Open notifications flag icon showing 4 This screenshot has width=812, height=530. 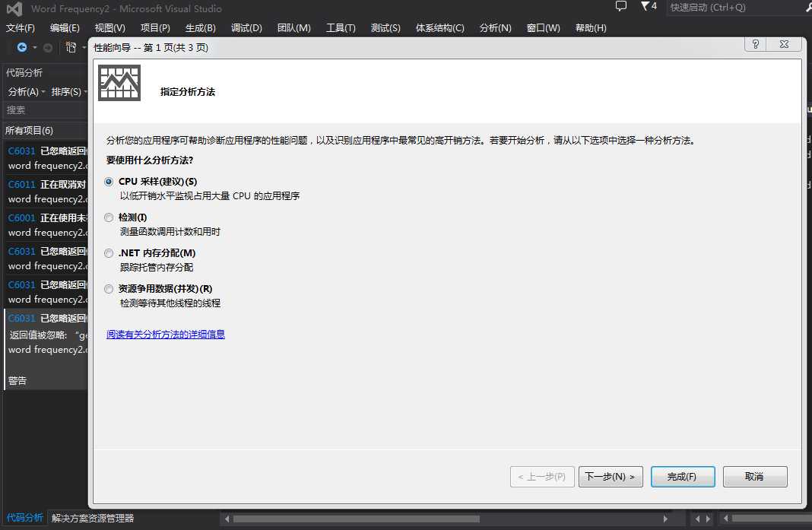(649, 6)
